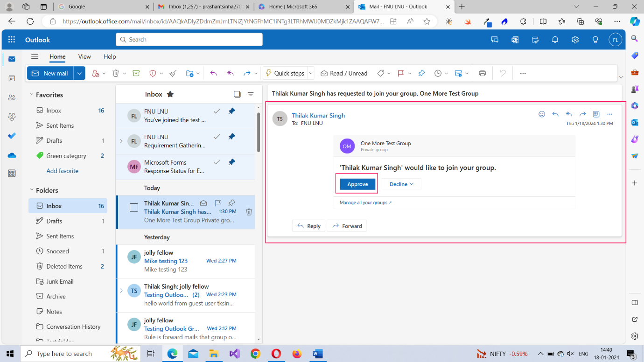Expand the Requirement Gathering conversation

(x=121, y=141)
